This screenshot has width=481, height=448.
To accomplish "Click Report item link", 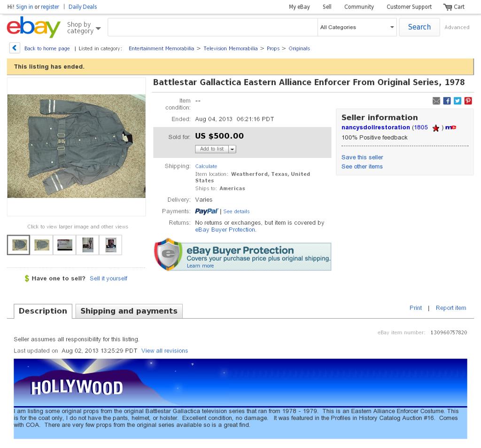I will pos(451,307).
